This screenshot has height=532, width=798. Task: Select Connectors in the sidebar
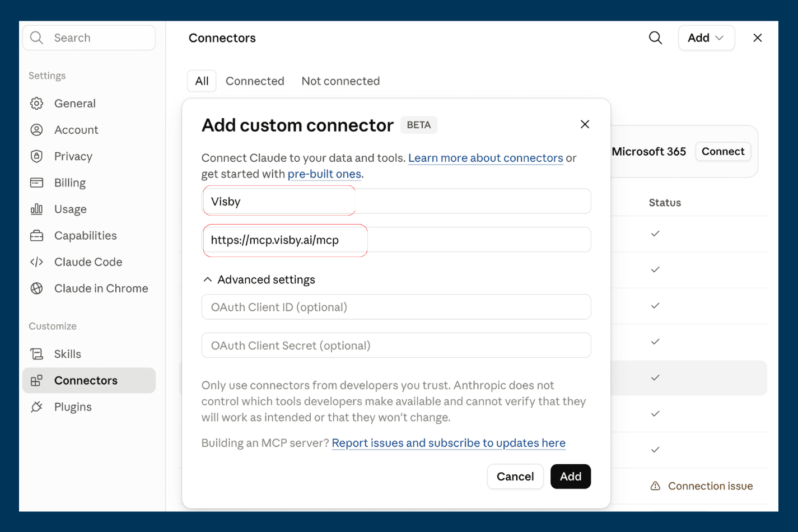(89, 381)
